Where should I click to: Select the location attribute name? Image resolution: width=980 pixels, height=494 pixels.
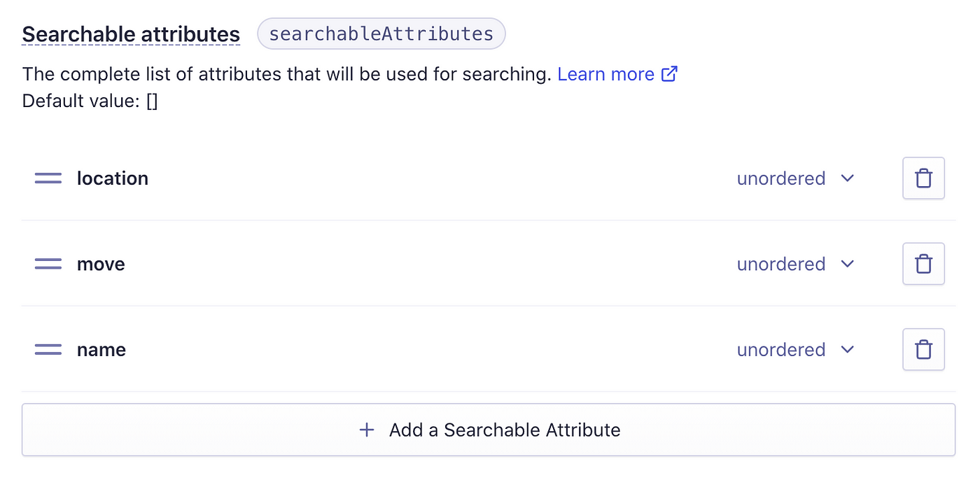(x=113, y=178)
